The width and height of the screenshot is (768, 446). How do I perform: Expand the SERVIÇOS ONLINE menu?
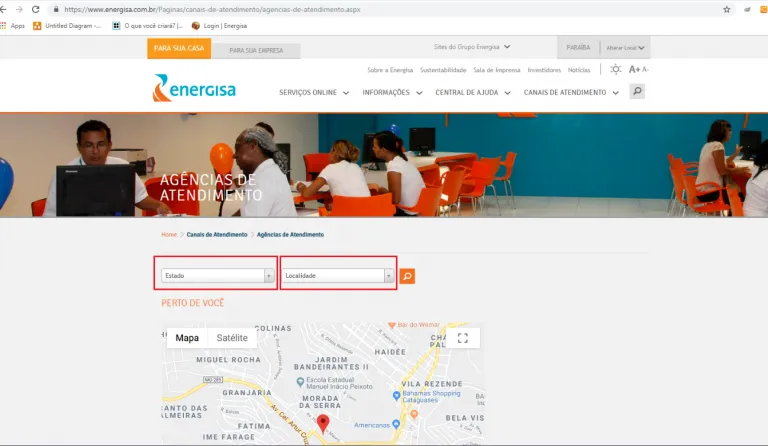pyautogui.click(x=314, y=93)
